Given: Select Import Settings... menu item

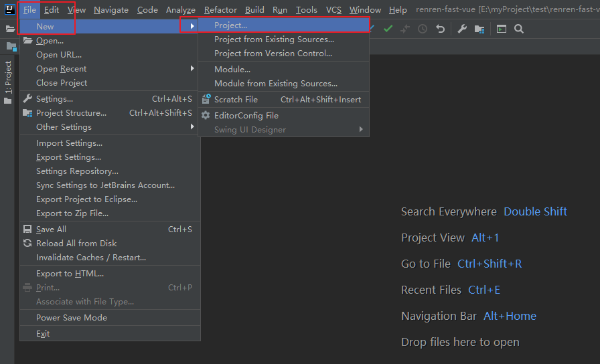Looking at the screenshot, I should [110, 143].
